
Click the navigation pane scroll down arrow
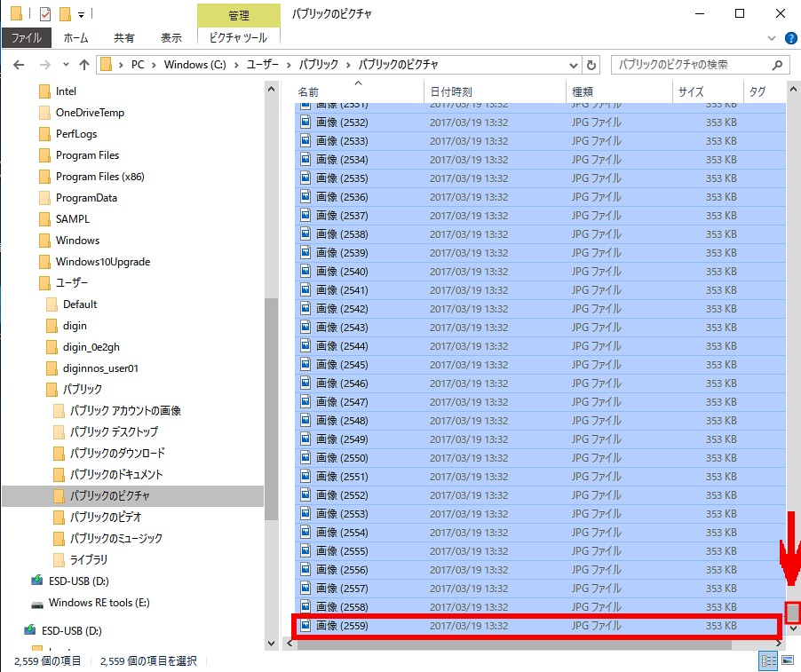(271, 644)
